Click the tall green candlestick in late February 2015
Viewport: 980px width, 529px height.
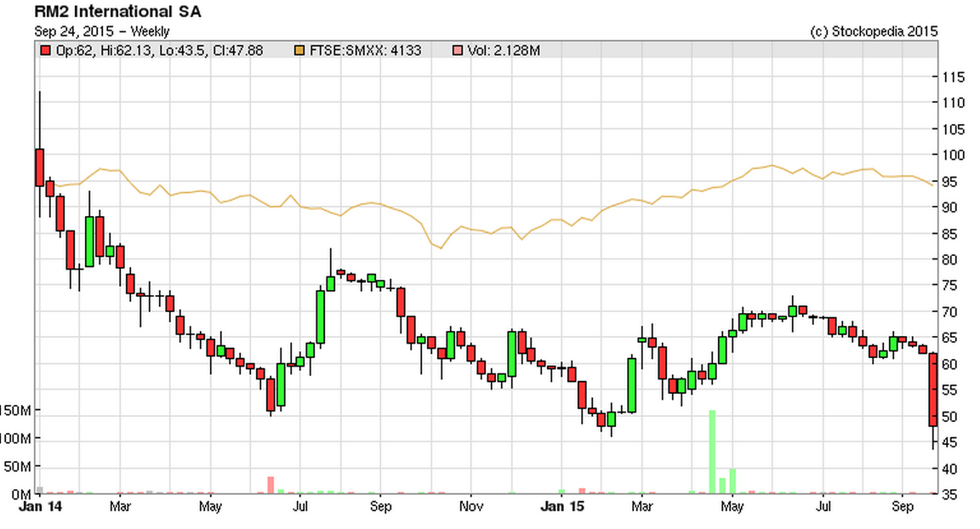pos(632,385)
